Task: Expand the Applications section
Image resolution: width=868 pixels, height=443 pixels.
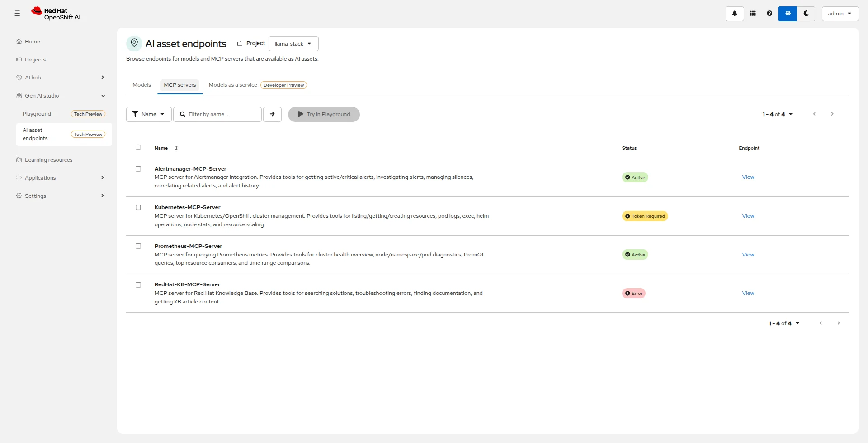Action: point(64,178)
